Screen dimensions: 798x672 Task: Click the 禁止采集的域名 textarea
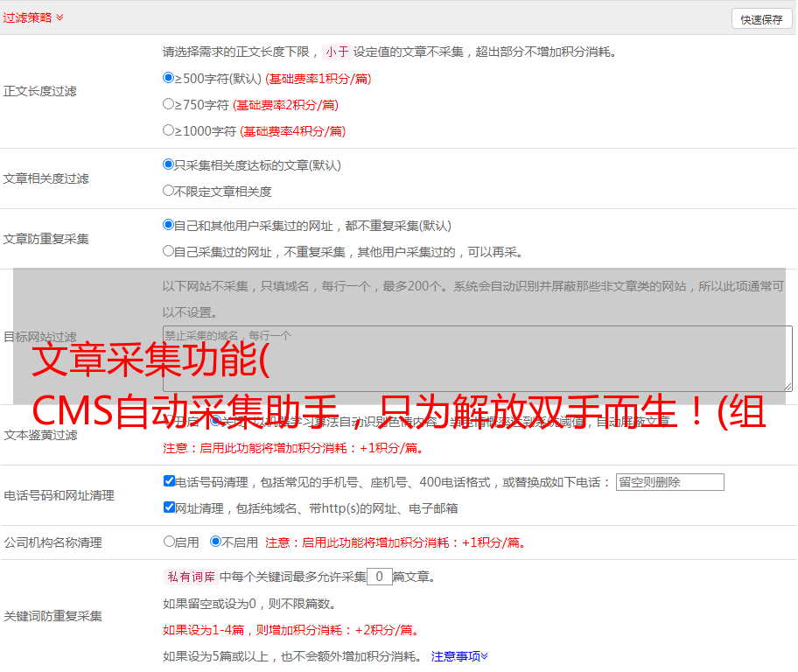pyautogui.click(x=478, y=359)
